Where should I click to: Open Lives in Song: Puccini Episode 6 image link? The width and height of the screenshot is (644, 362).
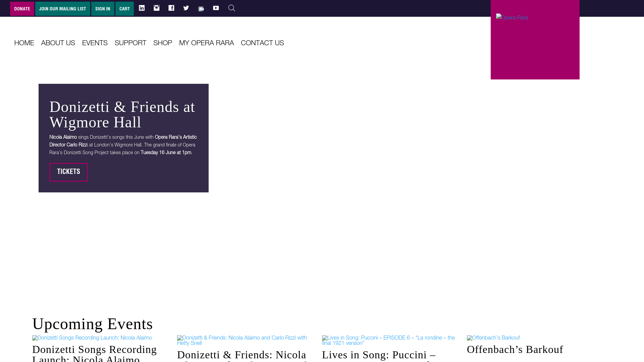pos(388,341)
